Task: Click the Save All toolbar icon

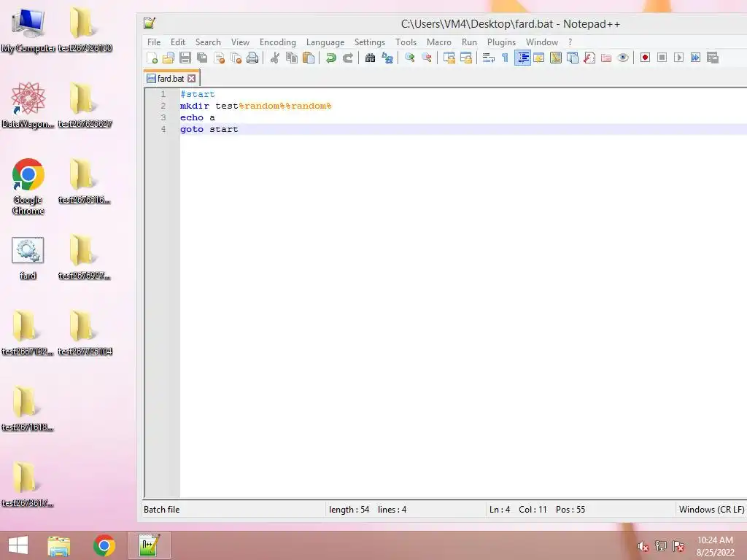Action: pos(202,58)
